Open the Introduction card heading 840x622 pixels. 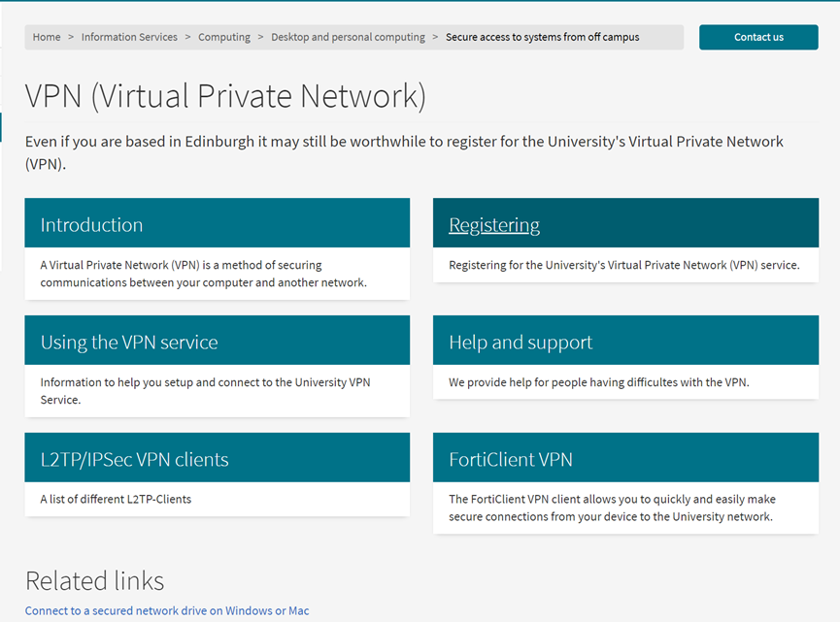(91, 225)
